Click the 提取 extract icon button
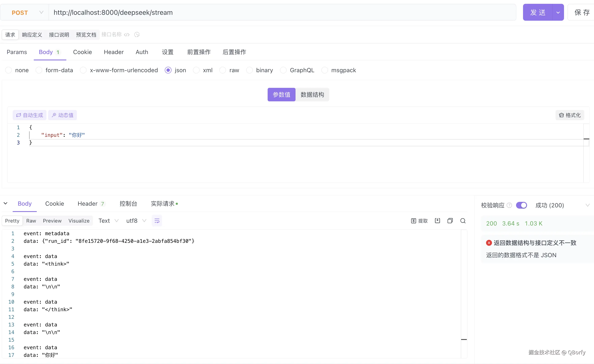This screenshot has width=594, height=364. 419,221
